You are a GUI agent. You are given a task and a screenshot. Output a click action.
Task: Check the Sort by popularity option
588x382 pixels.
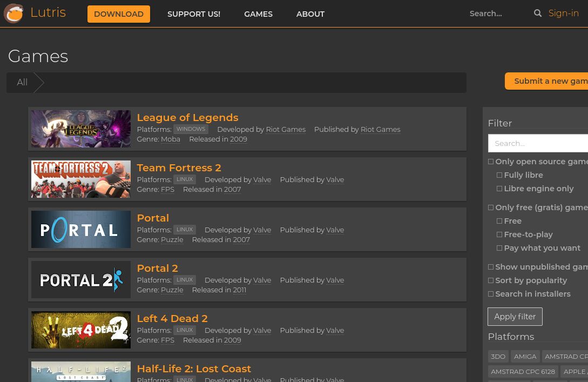point(491,280)
